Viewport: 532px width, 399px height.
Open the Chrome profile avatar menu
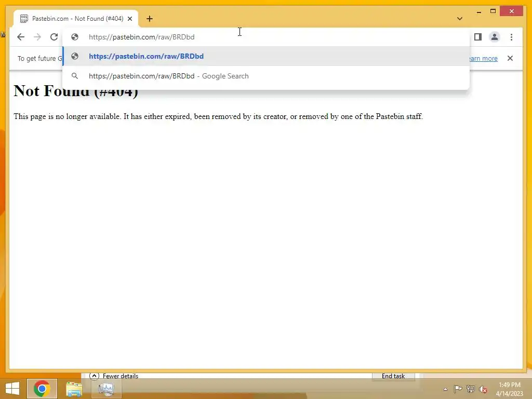[495, 37]
